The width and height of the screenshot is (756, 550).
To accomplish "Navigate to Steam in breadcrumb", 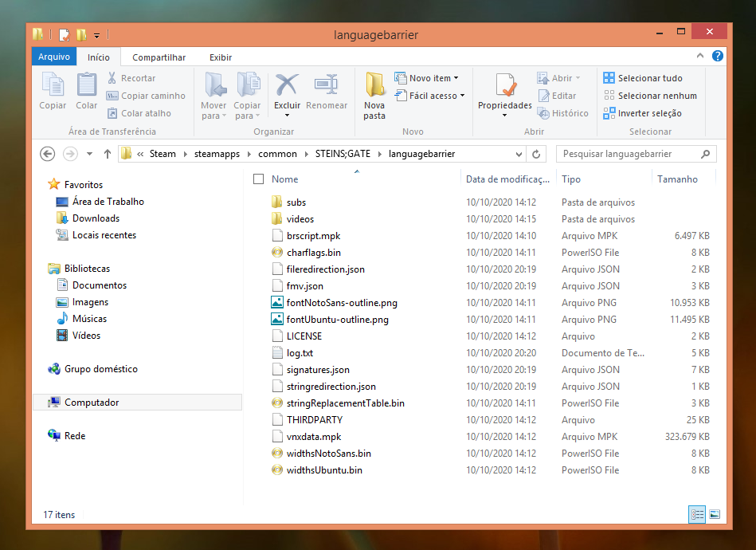I will (163, 154).
